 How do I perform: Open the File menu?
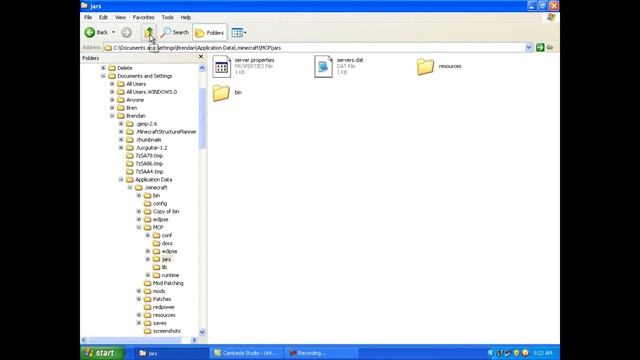click(88, 18)
